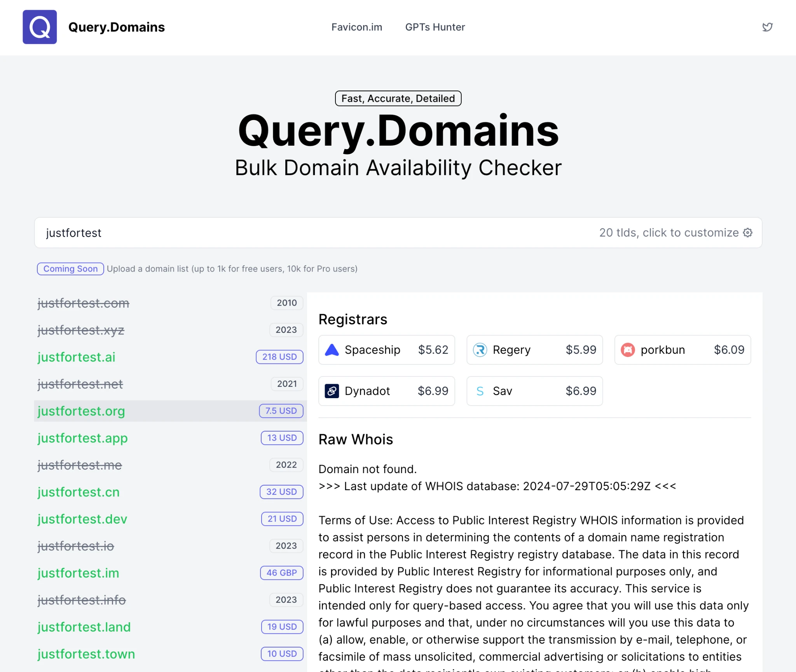Click the 7.5 USD price badge

point(281,411)
